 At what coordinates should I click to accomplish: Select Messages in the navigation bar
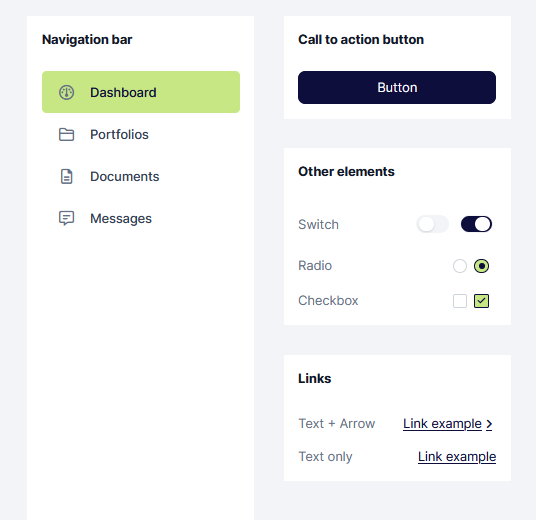tap(141, 218)
